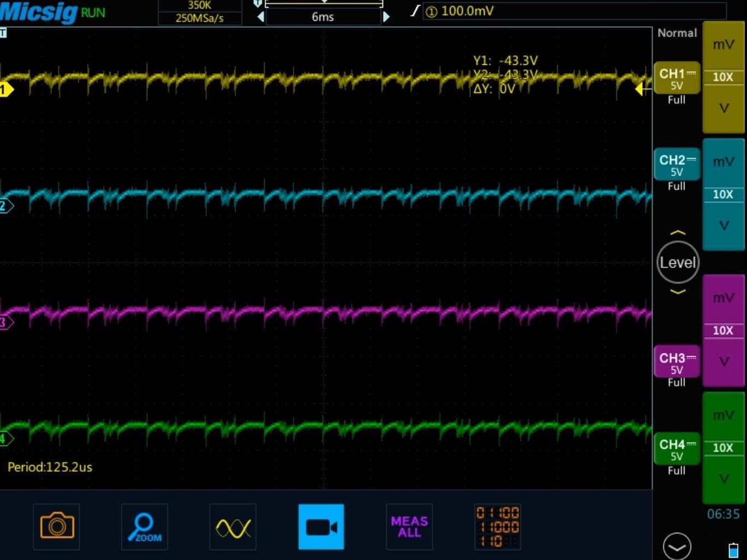Select the channel 4 ground marker
The height and width of the screenshot is (560, 747).
coord(5,438)
